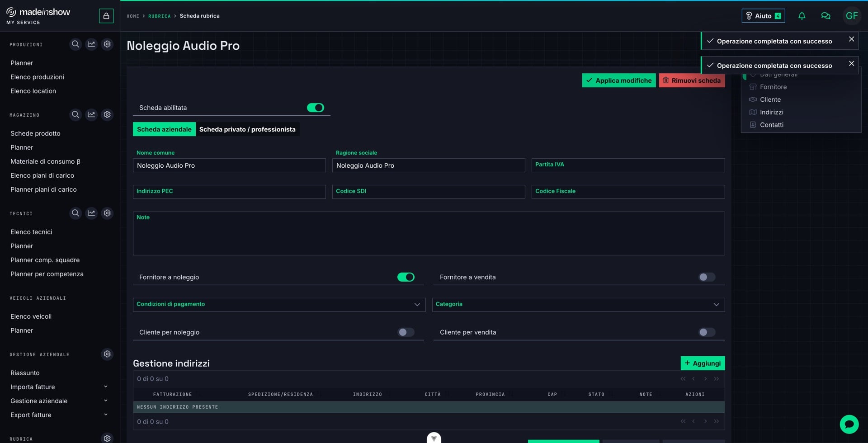Open Categoria dropdown
The height and width of the screenshot is (443, 868).
pyautogui.click(x=578, y=305)
